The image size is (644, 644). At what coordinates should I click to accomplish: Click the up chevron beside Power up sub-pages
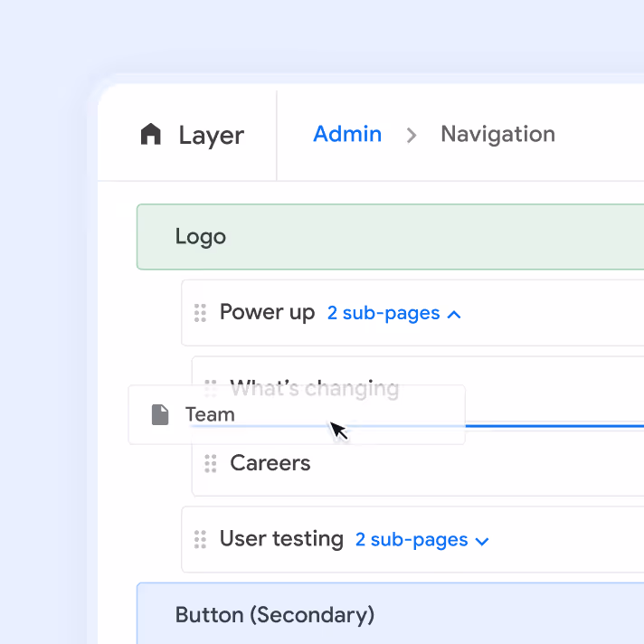[x=454, y=315]
